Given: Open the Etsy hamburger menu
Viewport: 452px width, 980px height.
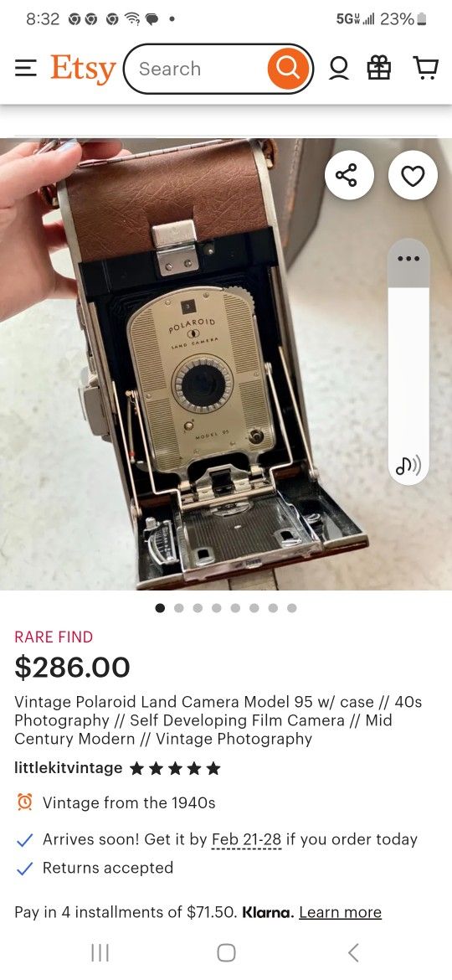Looking at the screenshot, I should pos(25,69).
